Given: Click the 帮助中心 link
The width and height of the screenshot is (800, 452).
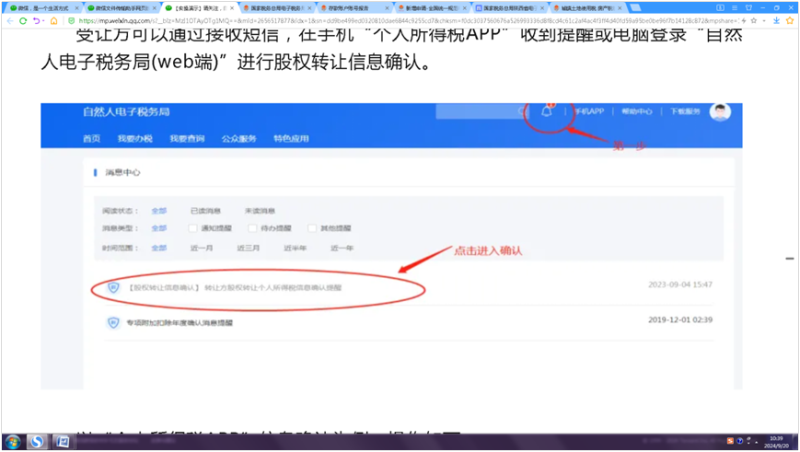Looking at the screenshot, I should tap(636, 112).
